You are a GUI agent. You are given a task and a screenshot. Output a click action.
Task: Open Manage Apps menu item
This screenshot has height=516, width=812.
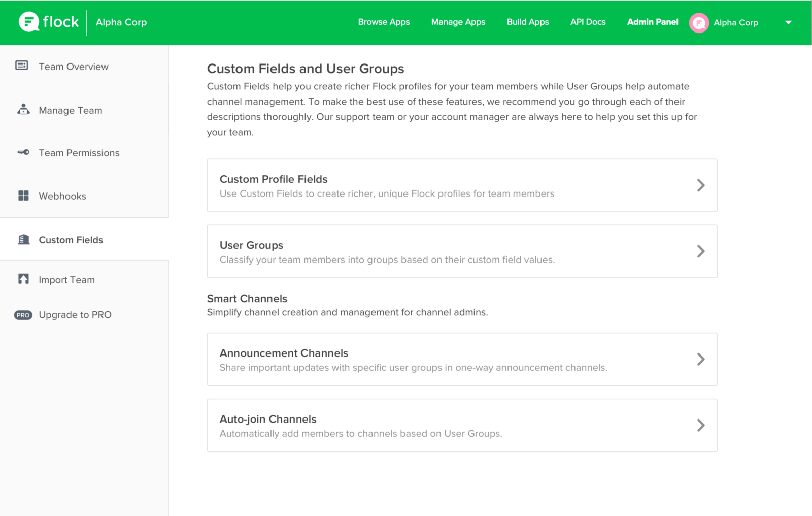(458, 22)
